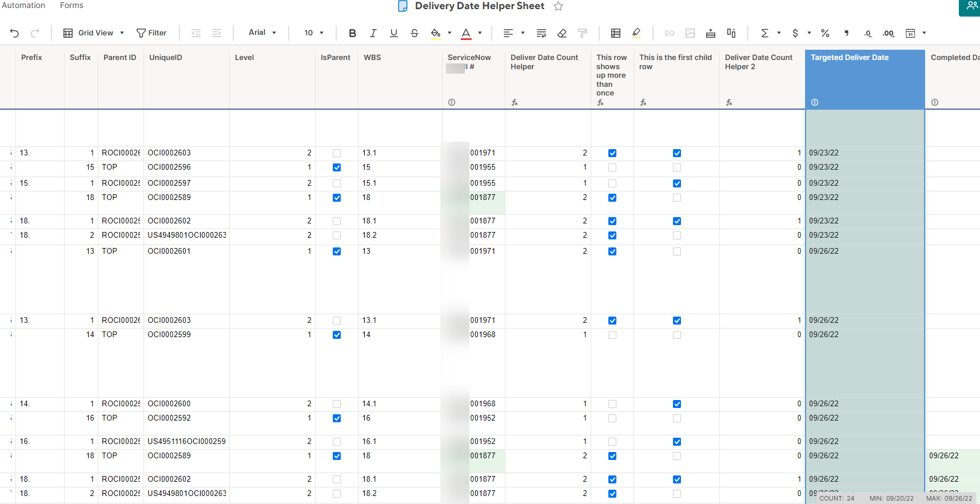Expand background color dropdown arrow
980x504 pixels.
(x=450, y=33)
